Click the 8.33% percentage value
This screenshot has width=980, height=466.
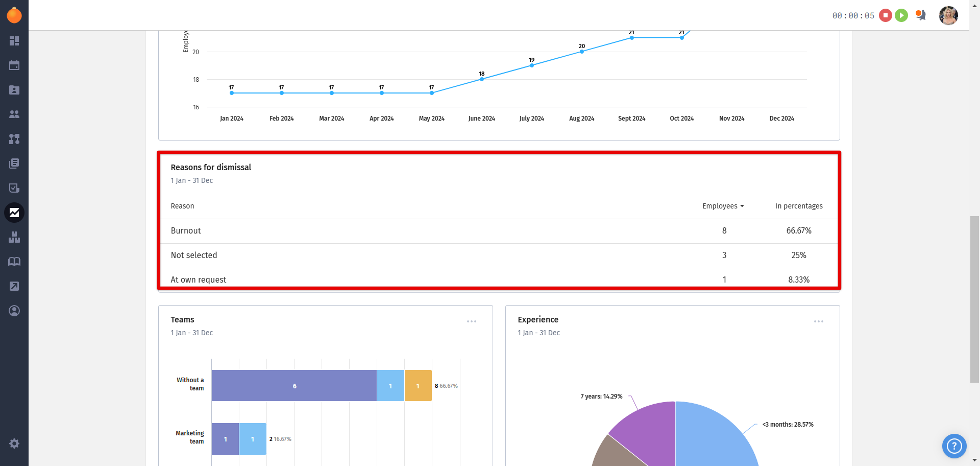799,279
